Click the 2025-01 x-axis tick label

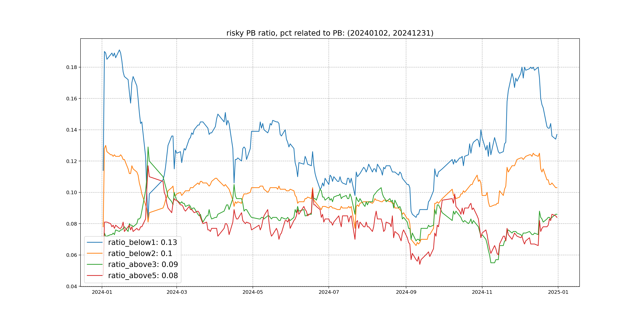pos(558,292)
